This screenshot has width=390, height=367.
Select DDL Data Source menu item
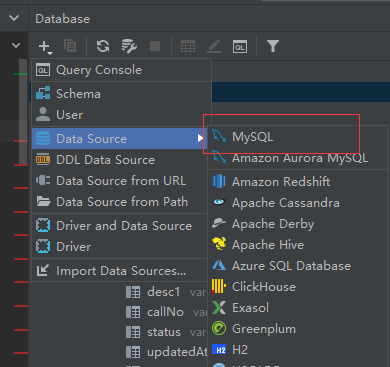(119, 160)
